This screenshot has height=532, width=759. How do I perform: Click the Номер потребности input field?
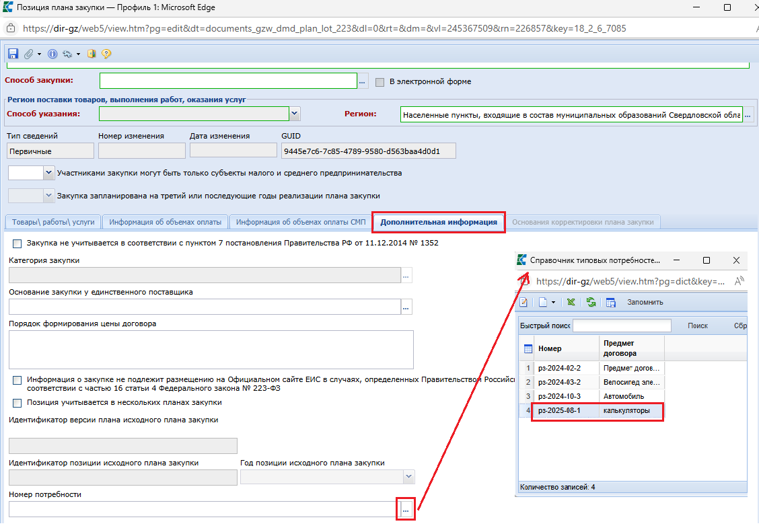[x=203, y=509]
